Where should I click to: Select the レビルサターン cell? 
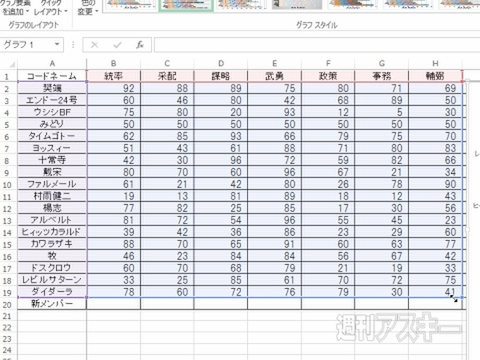[x=52, y=280]
